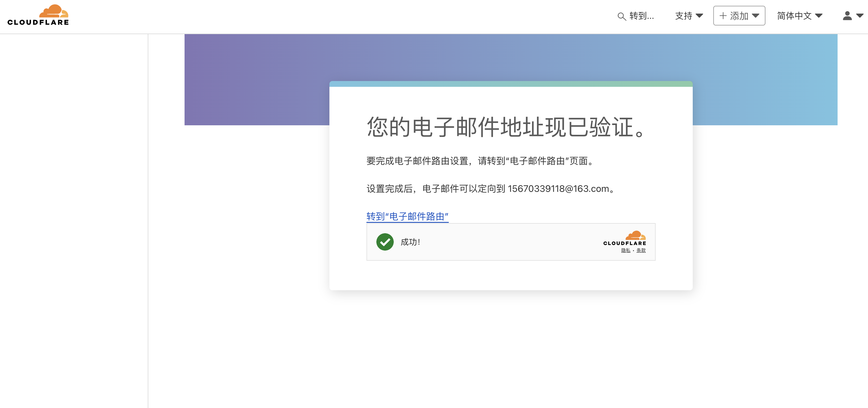This screenshot has height=408, width=868.
Task: Click the Cloudflare logo in the header
Action: point(38,15)
